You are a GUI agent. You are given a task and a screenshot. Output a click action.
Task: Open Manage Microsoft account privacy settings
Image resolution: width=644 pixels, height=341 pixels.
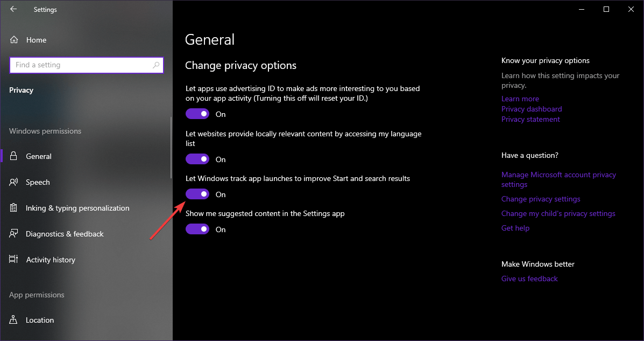pos(558,180)
